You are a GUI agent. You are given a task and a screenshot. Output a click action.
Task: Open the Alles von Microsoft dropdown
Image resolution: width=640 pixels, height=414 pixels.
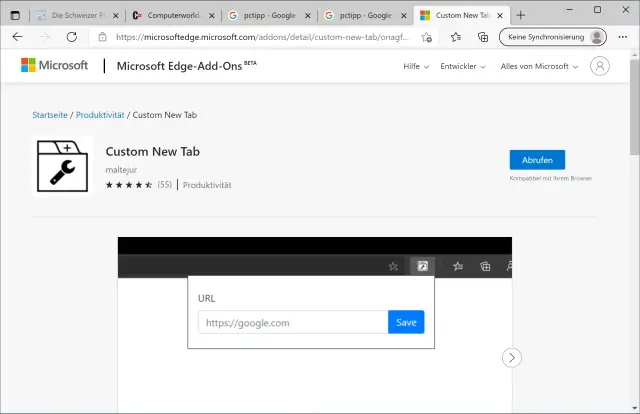[x=542, y=67]
